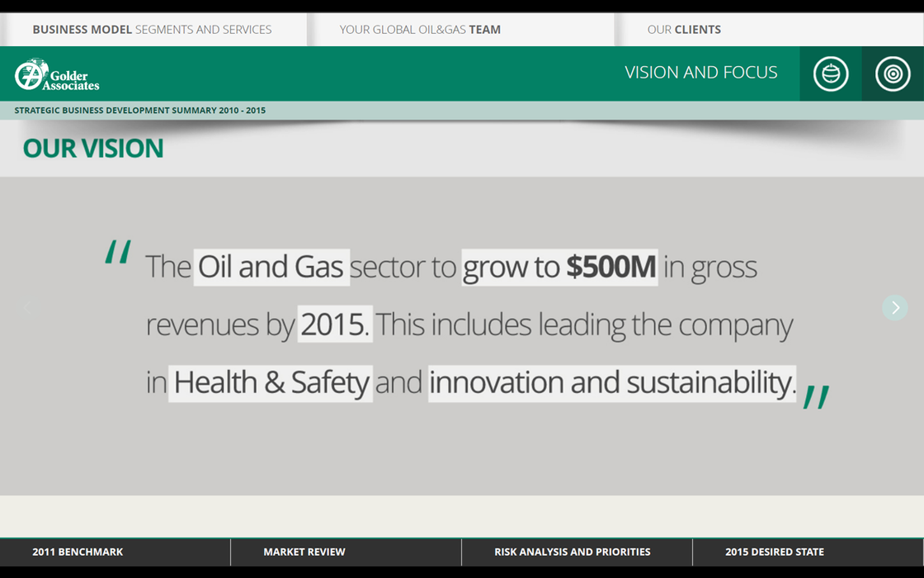
Task: Select the target focus icon in header
Action: (x=892, y=73)
